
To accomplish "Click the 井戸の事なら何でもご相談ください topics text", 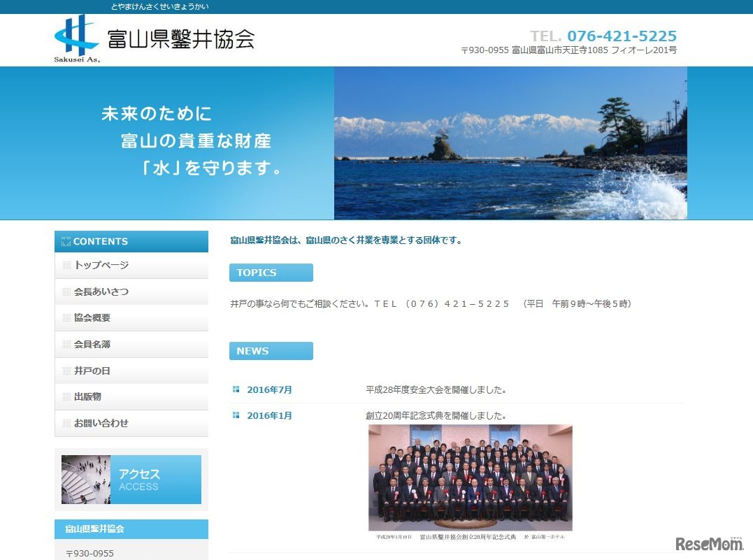I will tap(431, 303).
